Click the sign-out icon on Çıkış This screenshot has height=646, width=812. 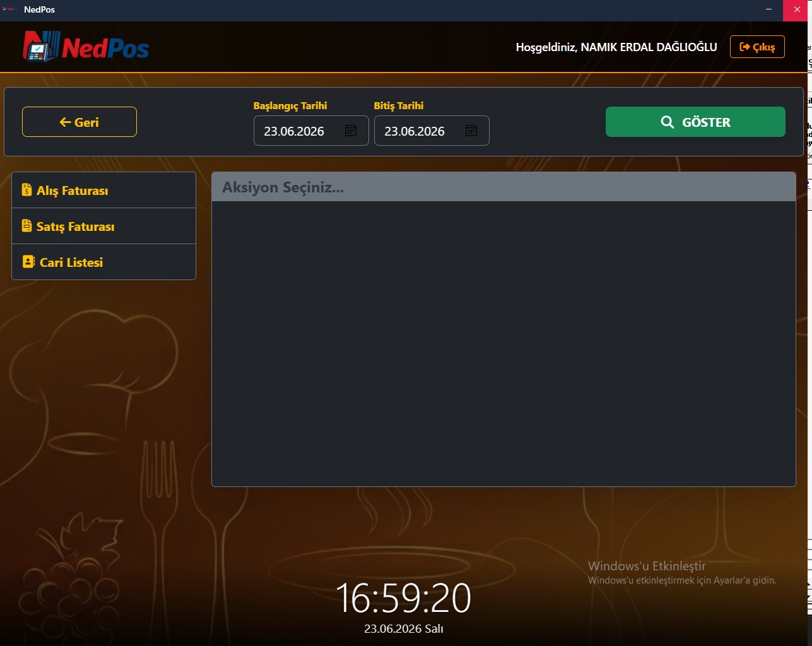(744, 47)
